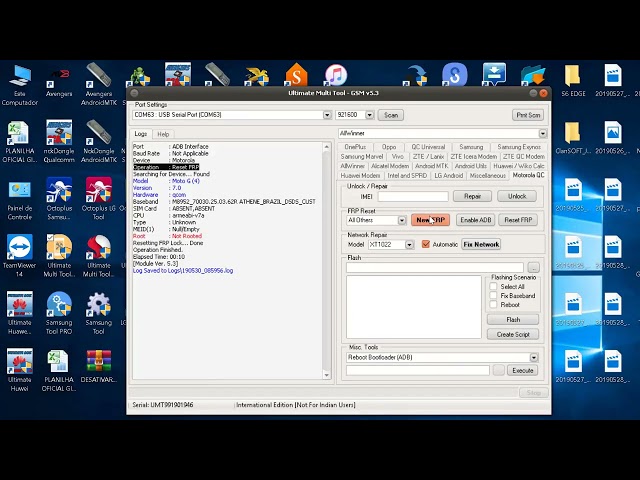Click the flash file browse button

533,267
